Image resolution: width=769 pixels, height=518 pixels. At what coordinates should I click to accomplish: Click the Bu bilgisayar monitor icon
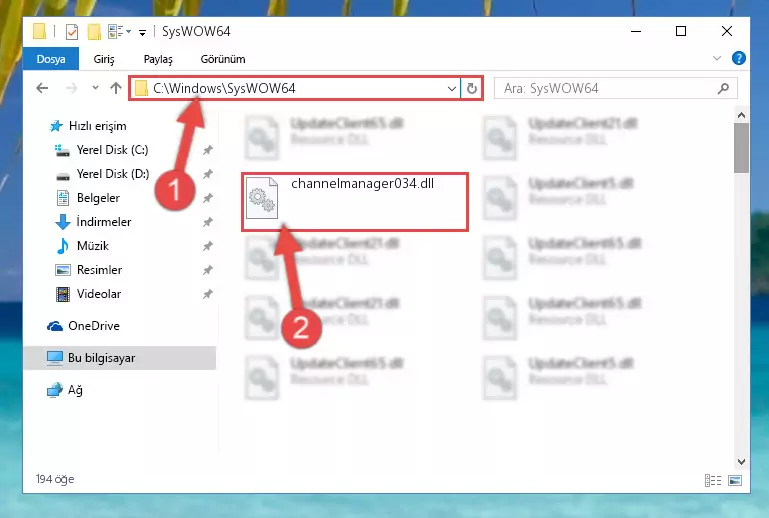pyautogui.click(x=55, y=358)
